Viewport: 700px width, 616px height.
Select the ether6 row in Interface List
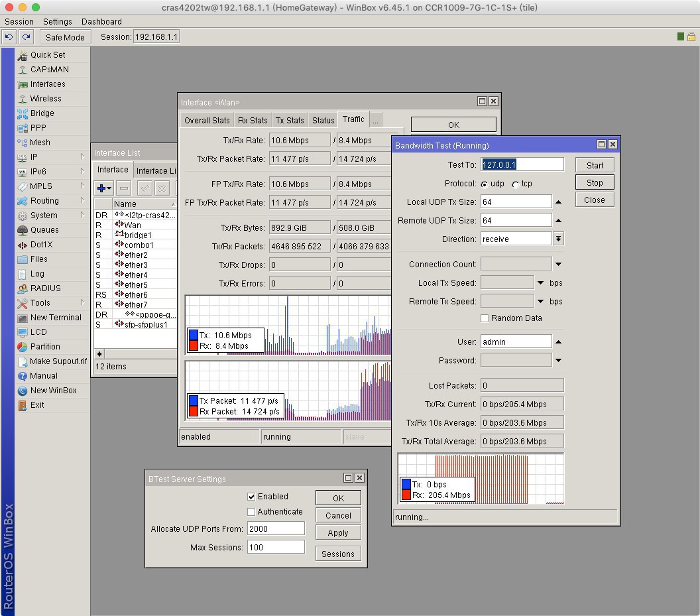(x=136, y=295)
